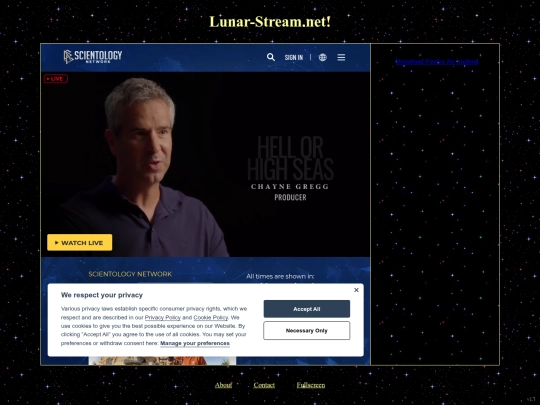Click the HELL OR HIGH SEAS title

click(291, 158)
